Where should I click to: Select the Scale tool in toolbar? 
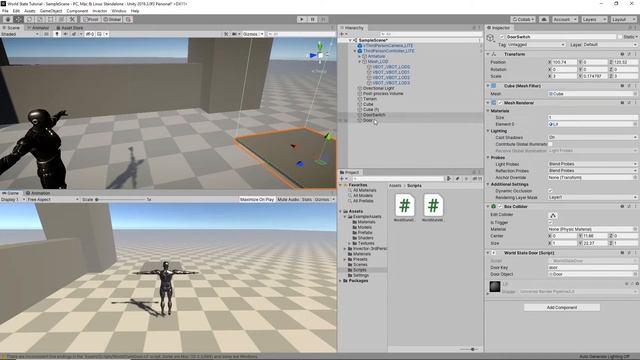click(40, 19)
